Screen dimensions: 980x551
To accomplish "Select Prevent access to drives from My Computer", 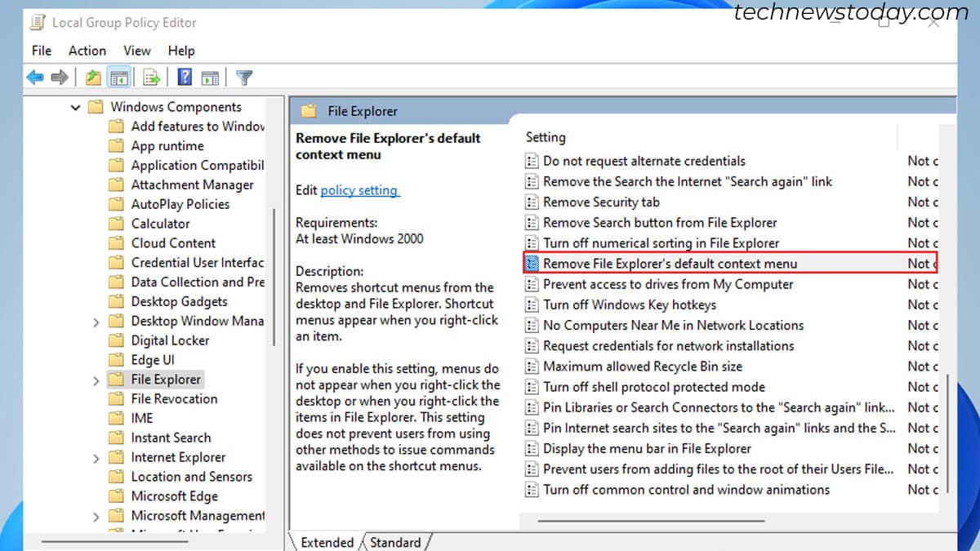I will (668, 284).
